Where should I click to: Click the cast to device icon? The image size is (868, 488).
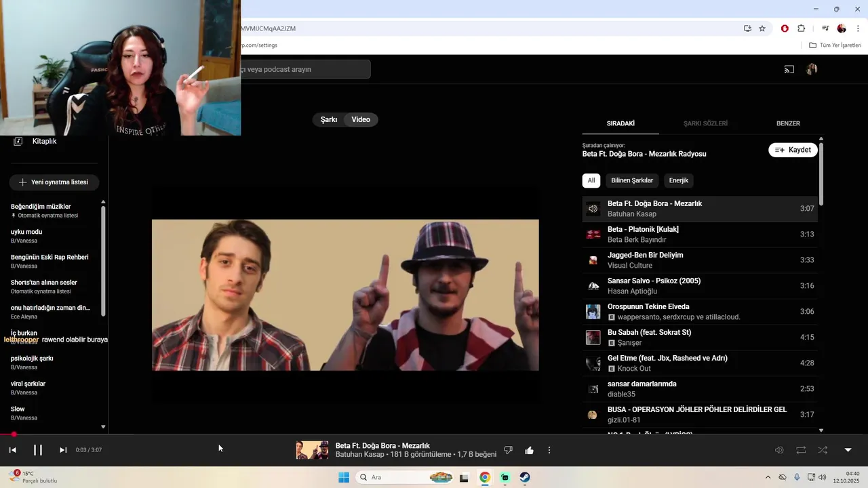click(789, 69)
